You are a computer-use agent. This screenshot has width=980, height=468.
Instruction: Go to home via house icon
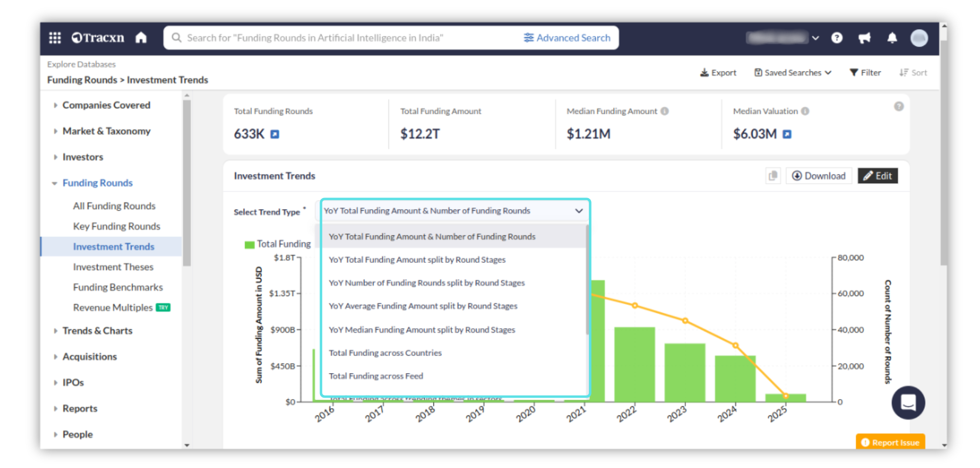[x=141, y=38]
